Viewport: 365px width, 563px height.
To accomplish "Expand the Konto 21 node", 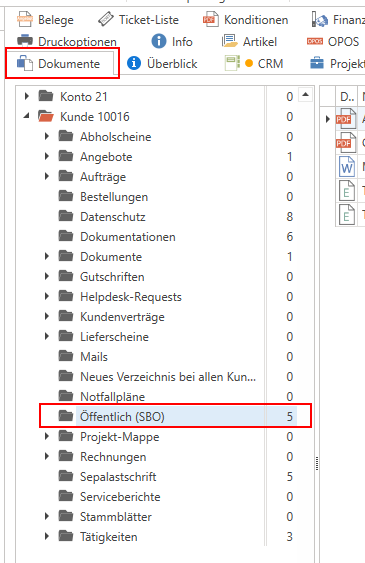I will click(27, 96).
